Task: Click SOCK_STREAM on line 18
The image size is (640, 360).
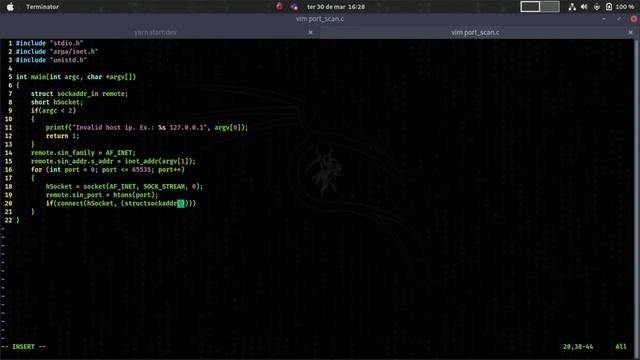Action: point(164,187)
